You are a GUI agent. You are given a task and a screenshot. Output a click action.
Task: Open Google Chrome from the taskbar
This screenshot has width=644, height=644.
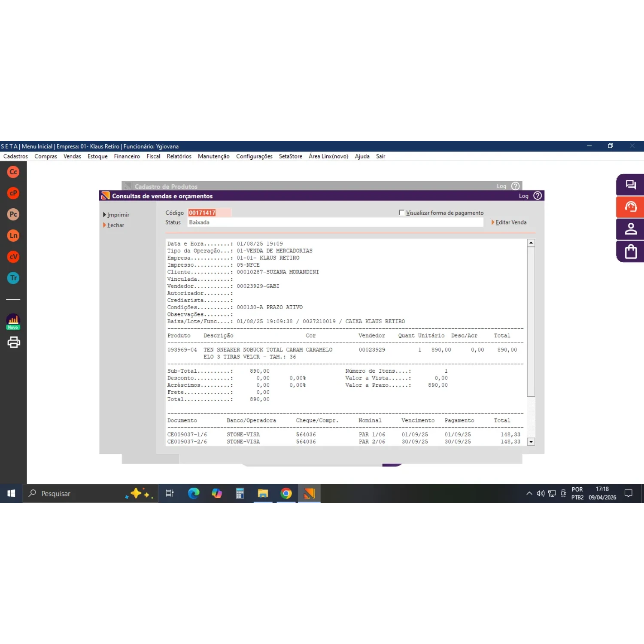coord(286,494)
